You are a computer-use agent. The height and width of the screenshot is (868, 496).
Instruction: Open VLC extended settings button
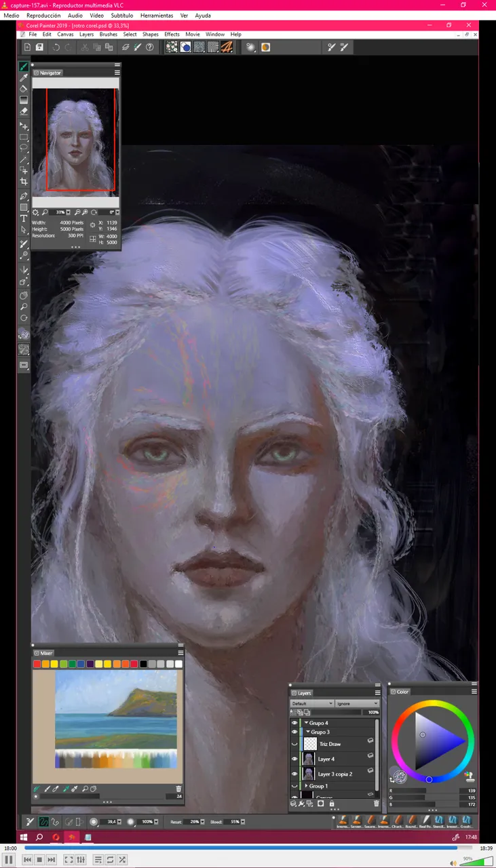coord(81,859)
